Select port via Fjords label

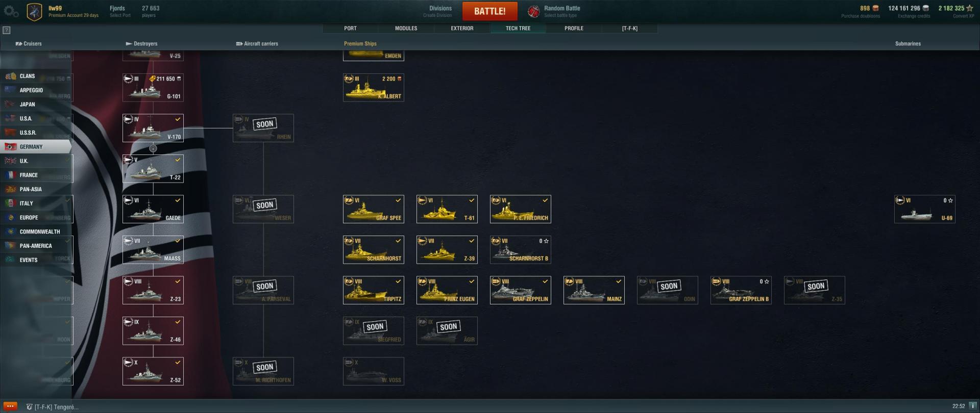coord(120,11)
